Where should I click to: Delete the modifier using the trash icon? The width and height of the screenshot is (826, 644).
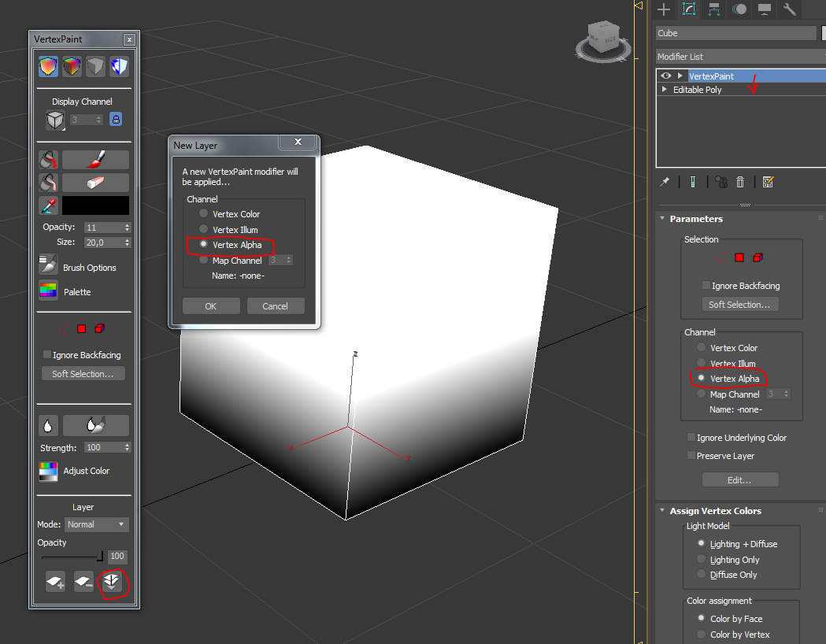pyautogui.click(x=740, y=182)
